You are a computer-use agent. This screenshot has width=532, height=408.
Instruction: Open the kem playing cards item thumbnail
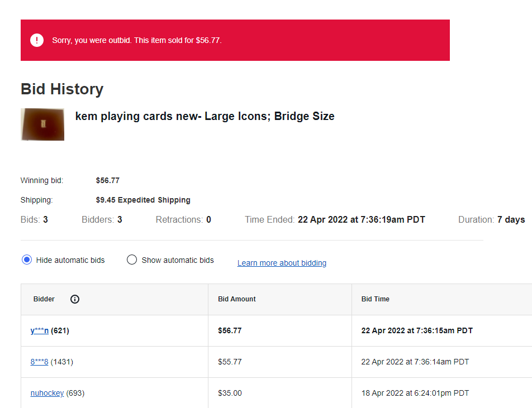(x=42, y=124)
